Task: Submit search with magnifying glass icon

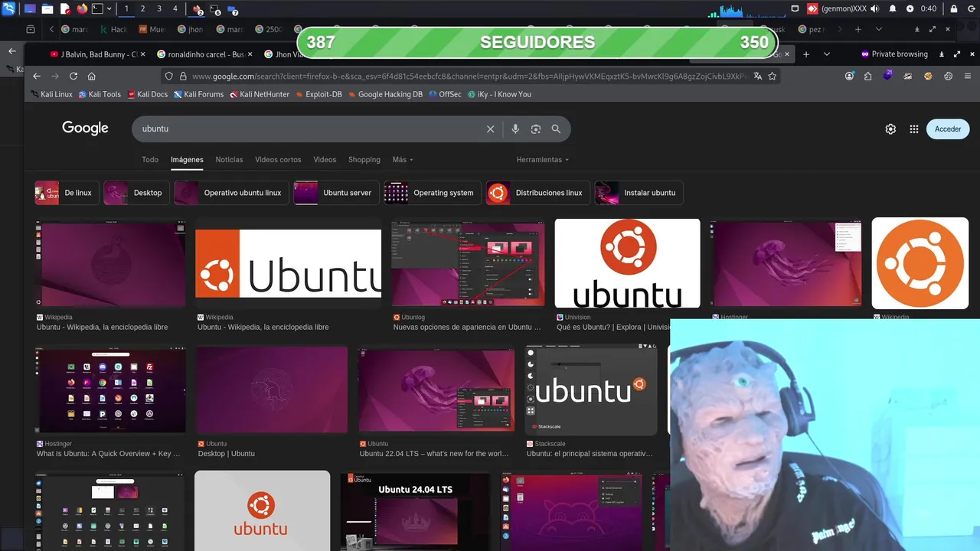Action: [556, 129]
